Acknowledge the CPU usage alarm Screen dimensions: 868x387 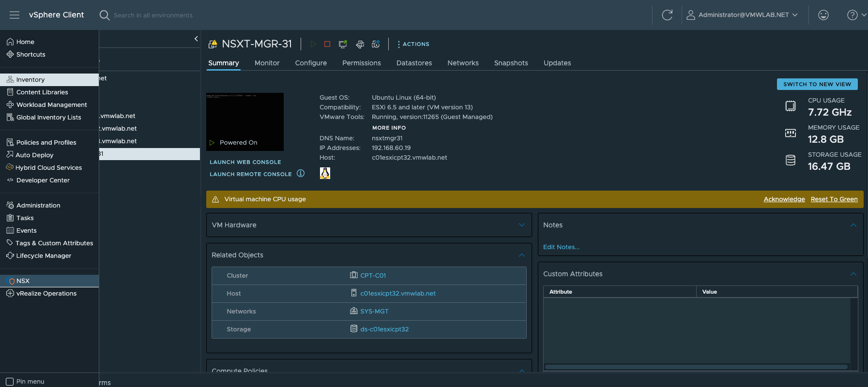point(784,199)
